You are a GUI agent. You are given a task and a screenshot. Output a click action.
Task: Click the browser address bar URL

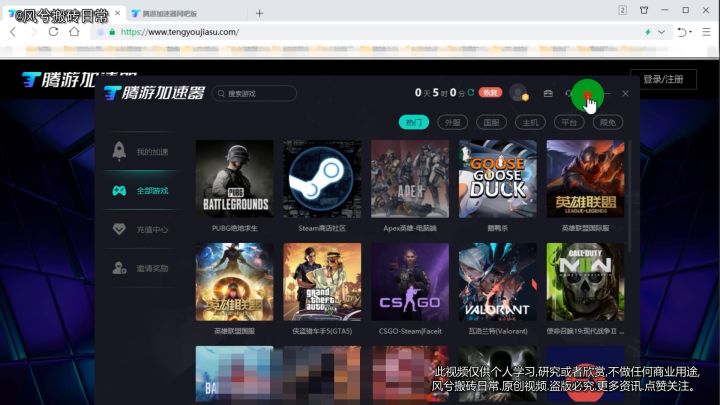(x=180, y=32)
